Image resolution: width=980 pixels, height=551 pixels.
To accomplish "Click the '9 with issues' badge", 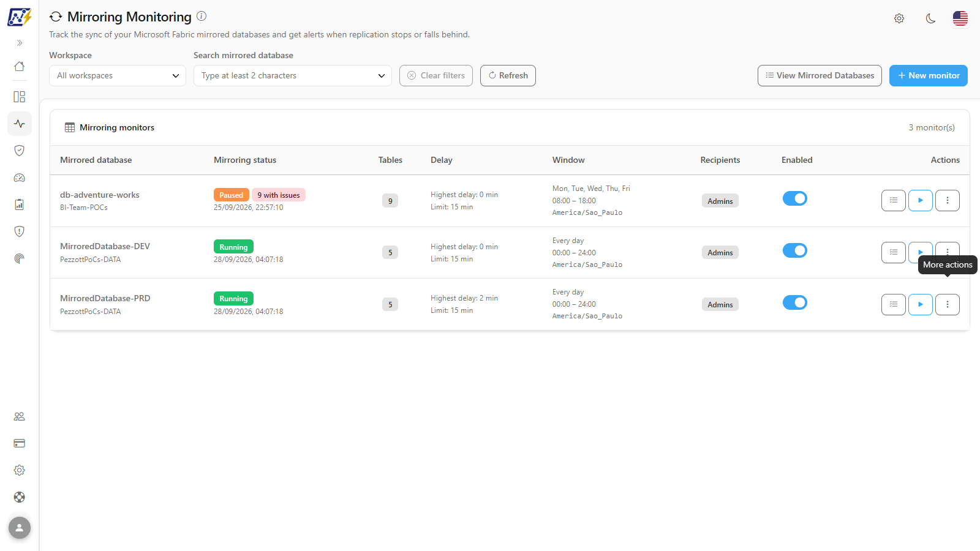I will pyautogui.click(x=279, y=195).
